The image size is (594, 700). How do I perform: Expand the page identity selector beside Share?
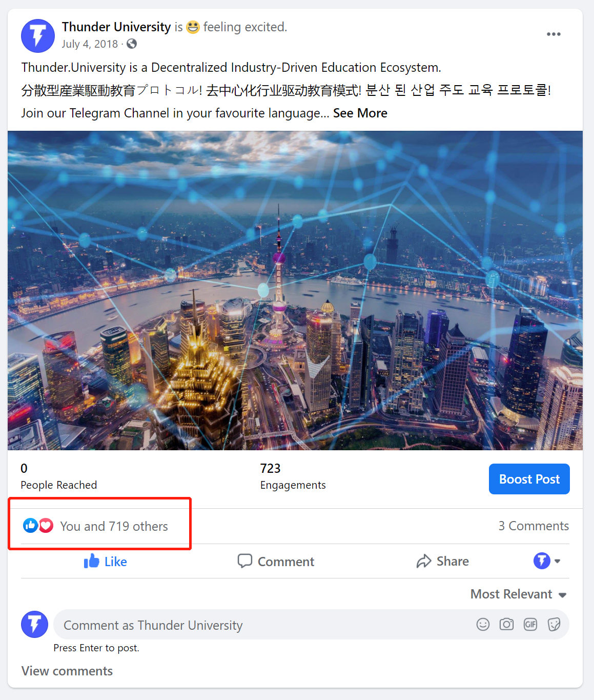547,561
